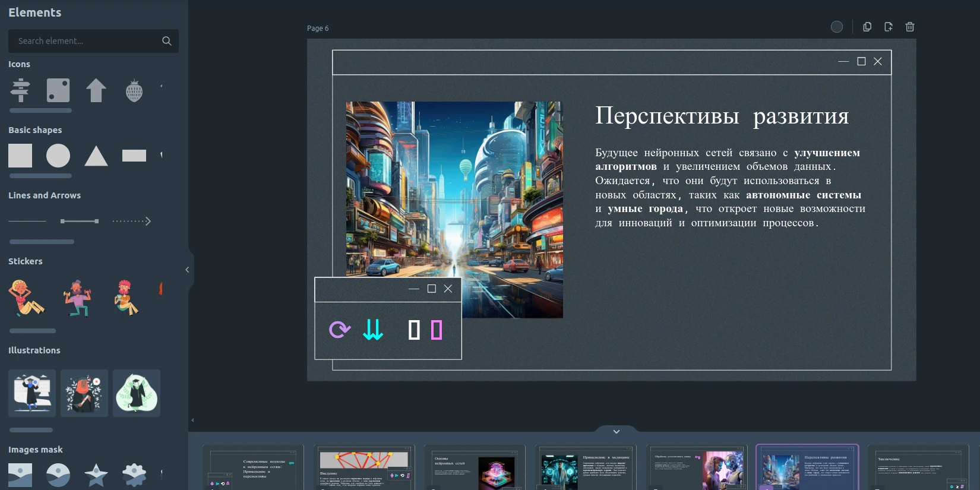Open the page background color circle

click(837, 27)
